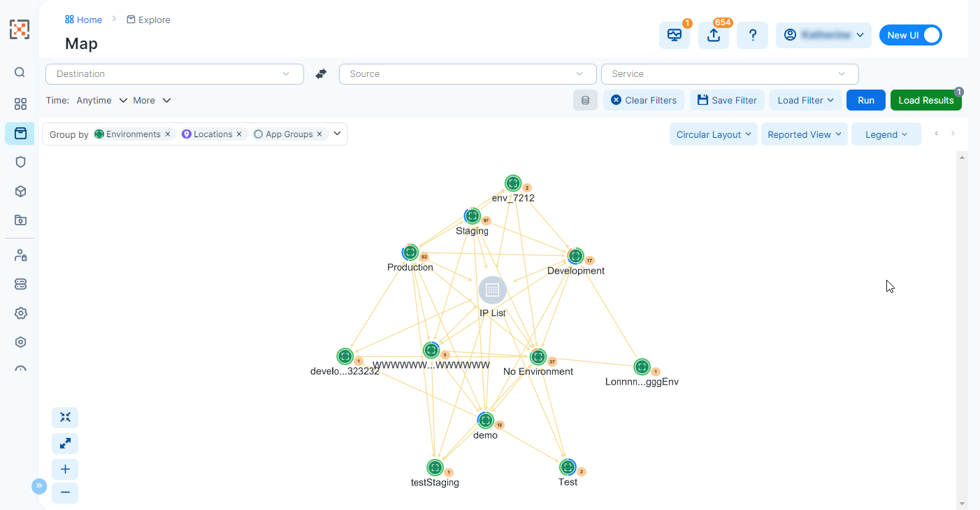Click the blue Run button
The height and width of the screenshot is (510, 980).
pos(866,100)
